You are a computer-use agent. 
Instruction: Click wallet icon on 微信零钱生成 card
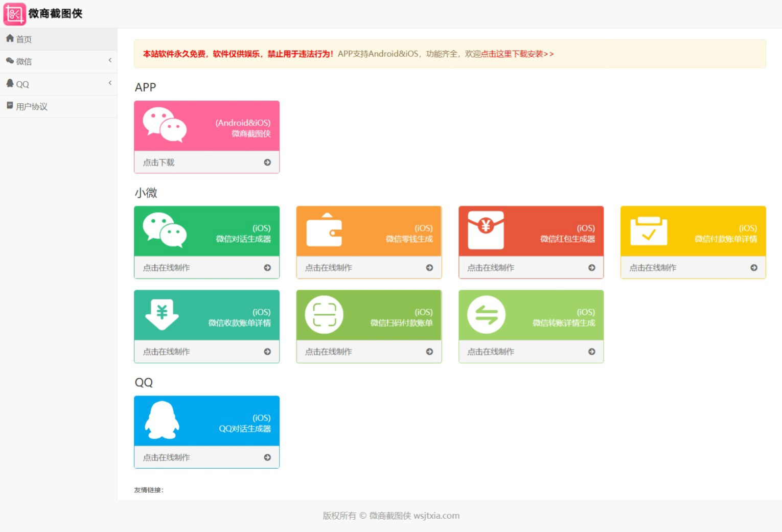(324, 230)
